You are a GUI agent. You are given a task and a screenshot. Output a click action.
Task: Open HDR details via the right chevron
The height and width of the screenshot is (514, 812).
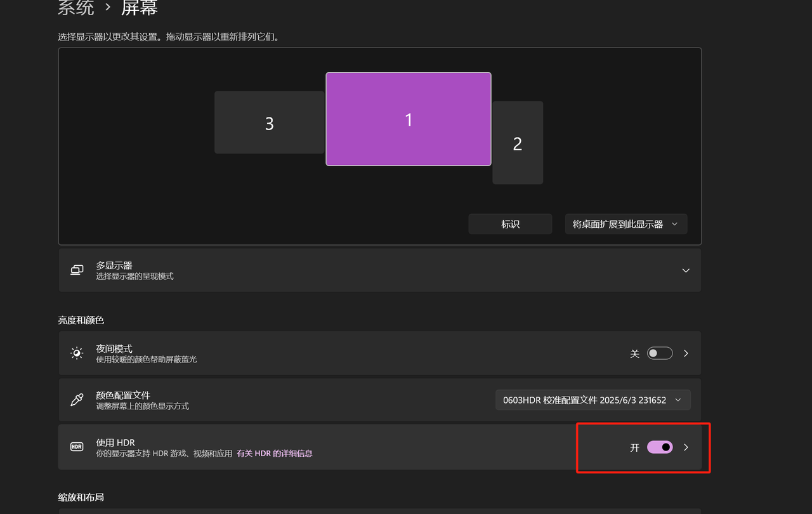pos(685,447)
